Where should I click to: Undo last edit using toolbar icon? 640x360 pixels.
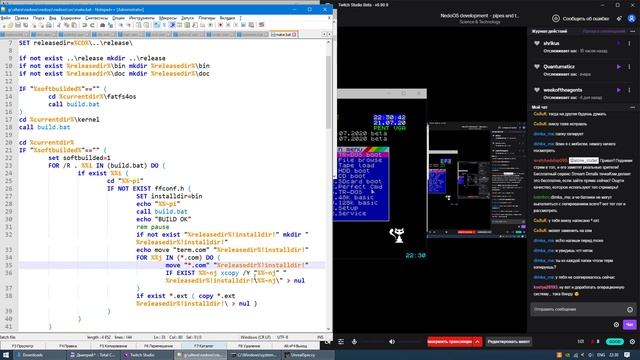[x=84, y=25]
